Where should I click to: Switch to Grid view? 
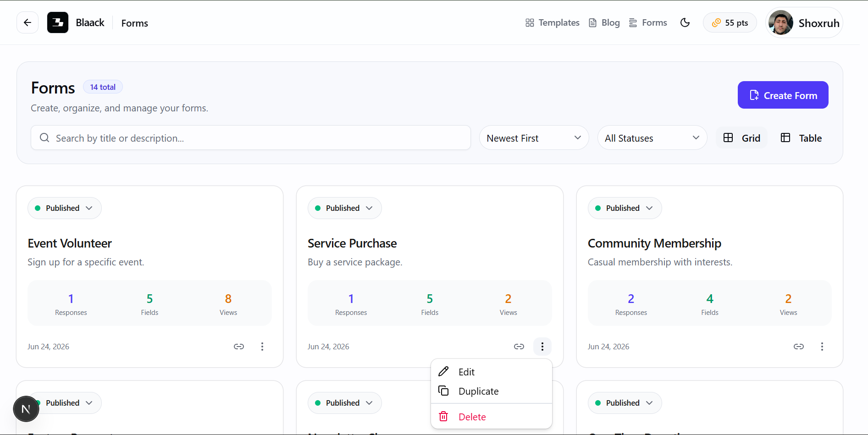[741, 138]
